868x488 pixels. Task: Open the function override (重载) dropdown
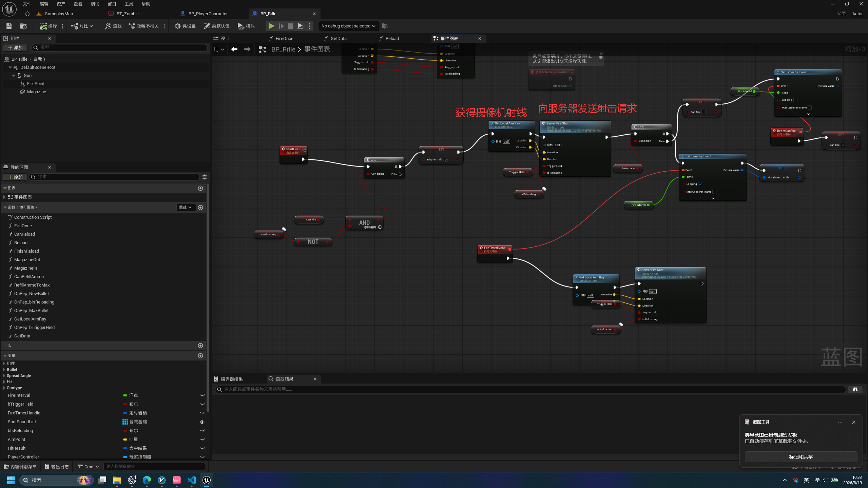pyautogui.click(x=186, y=208)
